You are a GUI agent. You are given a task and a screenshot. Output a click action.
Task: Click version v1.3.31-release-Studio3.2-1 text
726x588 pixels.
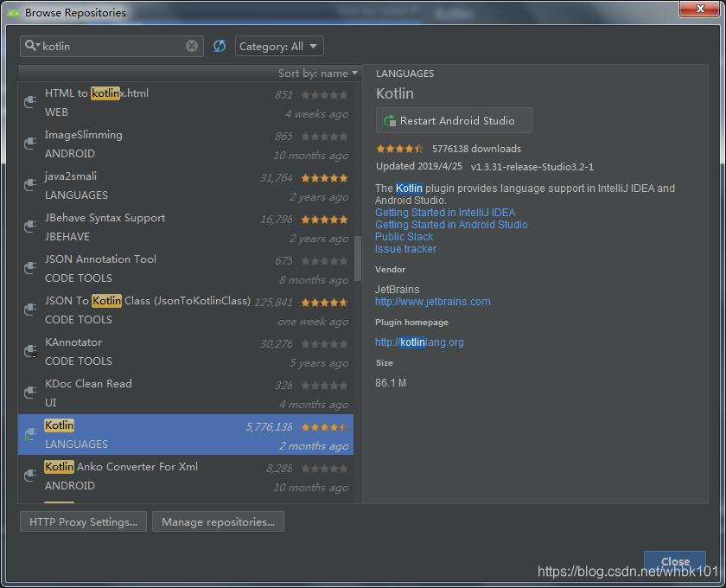click(x=532, y=167)
